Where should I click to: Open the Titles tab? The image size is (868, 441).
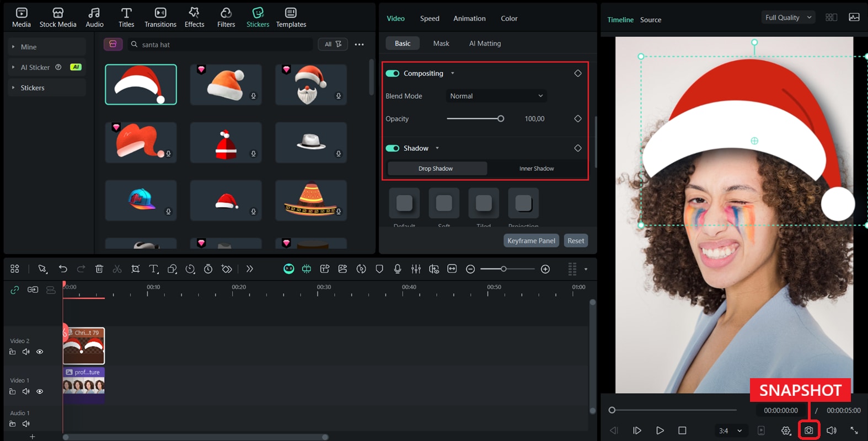[126, 18]
